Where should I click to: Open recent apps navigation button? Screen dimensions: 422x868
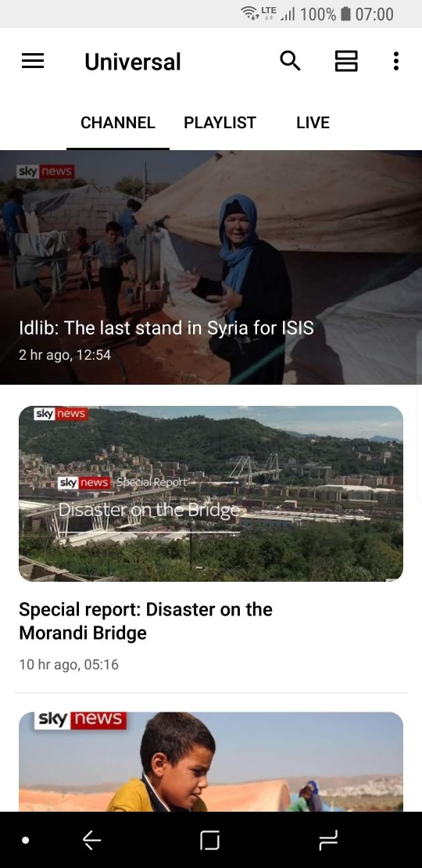[x=328, y=841]
